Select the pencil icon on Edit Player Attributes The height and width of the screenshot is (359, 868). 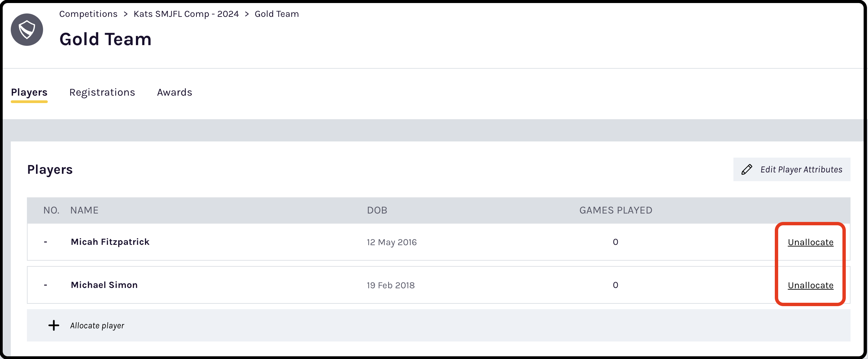[747, 169]
